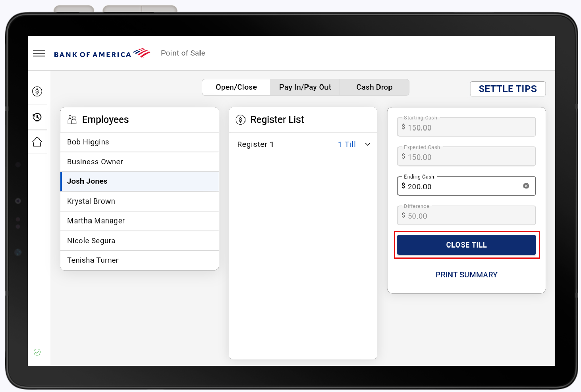The width and height of the screenshot is (581, 392).
Task: Click the Print Summary link
Action: 466,275
